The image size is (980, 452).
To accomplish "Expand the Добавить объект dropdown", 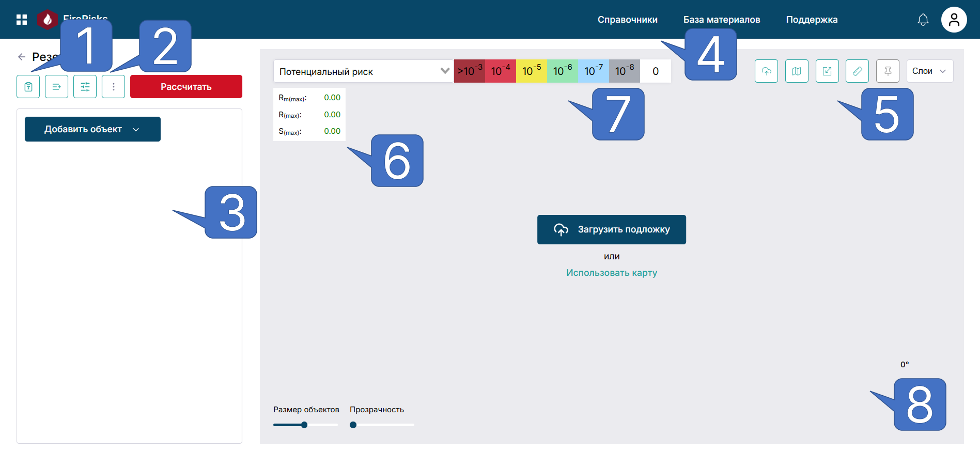I will (x=92, y=129).
